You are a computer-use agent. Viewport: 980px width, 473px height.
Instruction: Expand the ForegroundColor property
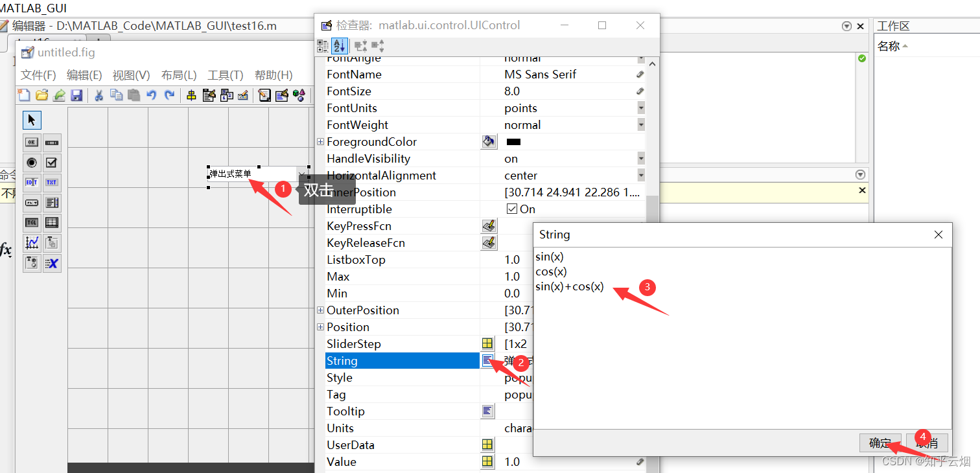[320, 141]
